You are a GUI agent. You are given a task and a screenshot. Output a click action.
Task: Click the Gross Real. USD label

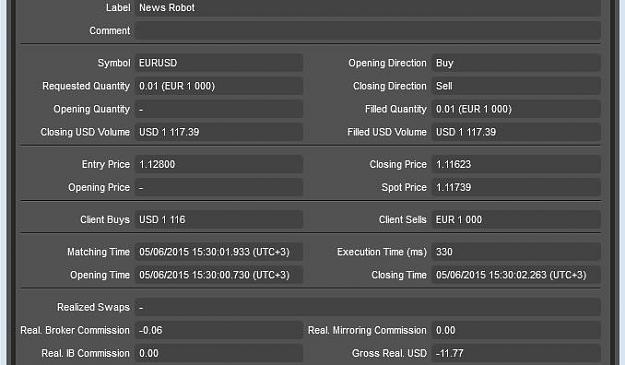pyautogui.click(x=389, y=353)
